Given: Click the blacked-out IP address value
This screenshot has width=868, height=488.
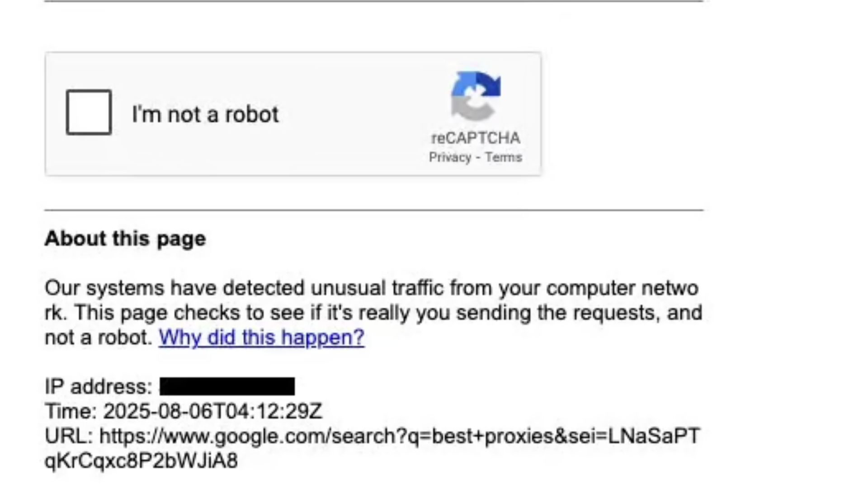Looking at the screenshot, I should [227, 387].
